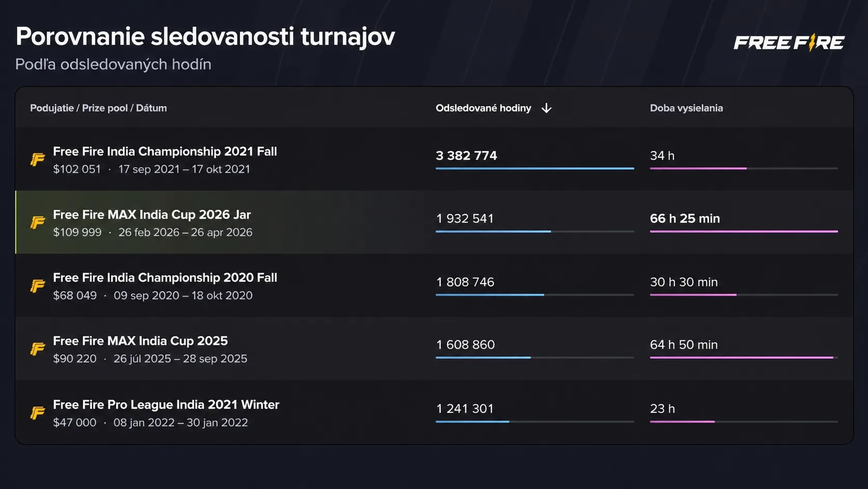
Task: Open Free Fire Pro League India 2021 Winter
Action: tap(166, 404)
